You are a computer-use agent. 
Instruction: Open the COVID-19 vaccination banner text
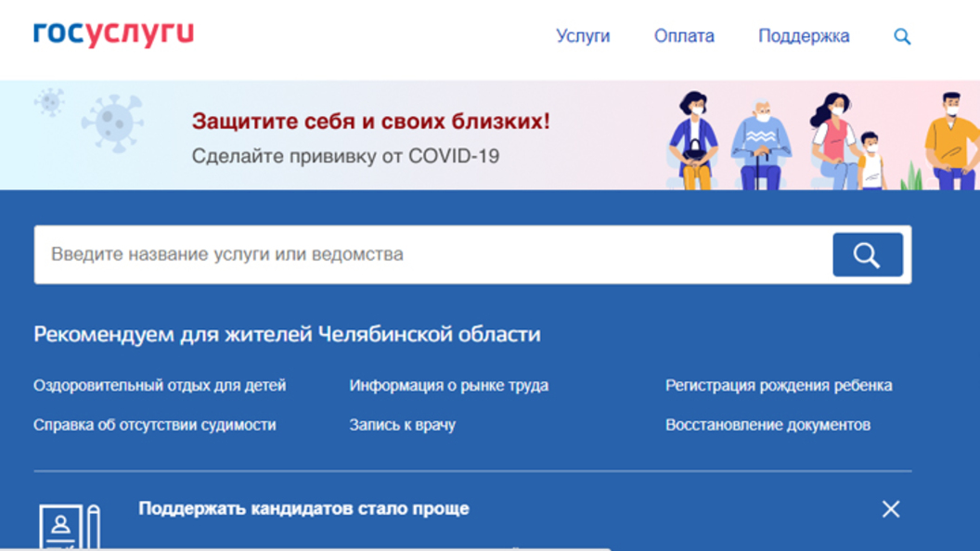[x=345, y=156]
